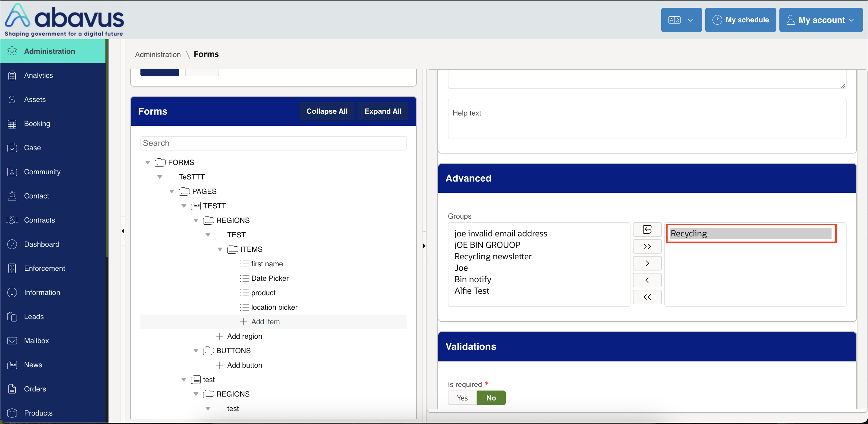Move all groups left with << button
The image size is (868, 424).
tap(647, 297)
